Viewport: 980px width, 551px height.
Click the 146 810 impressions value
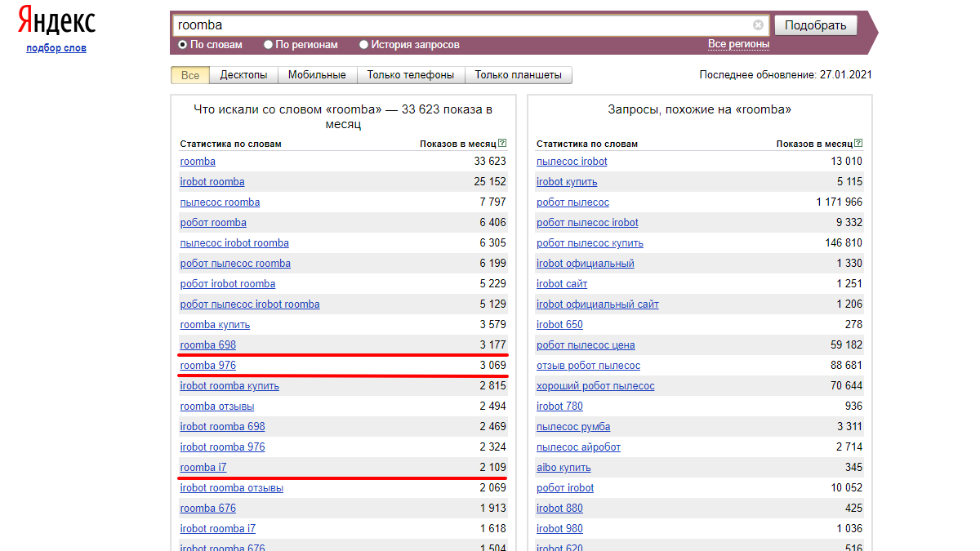tap(844, 243)
